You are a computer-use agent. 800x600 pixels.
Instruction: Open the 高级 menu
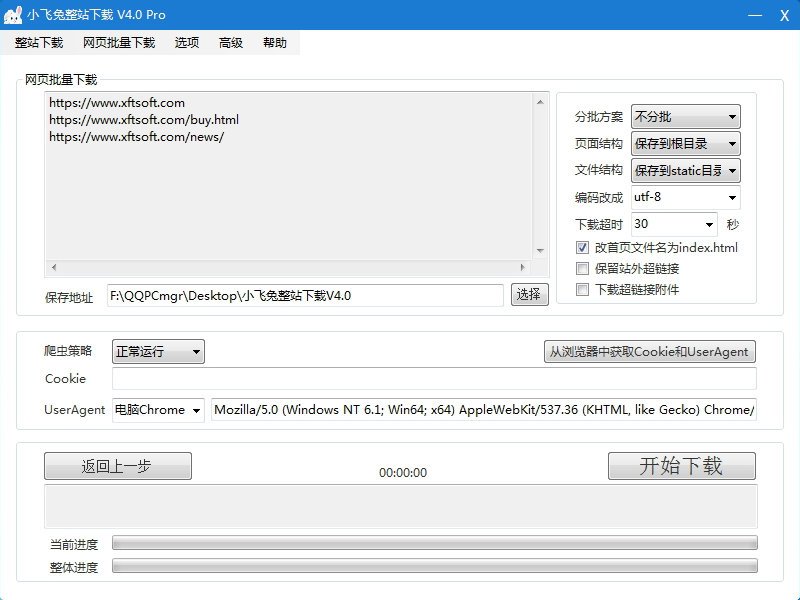[231, 43]
